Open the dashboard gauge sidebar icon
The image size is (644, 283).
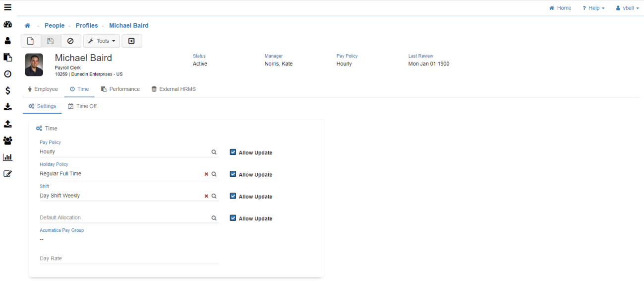coord(7,24)
